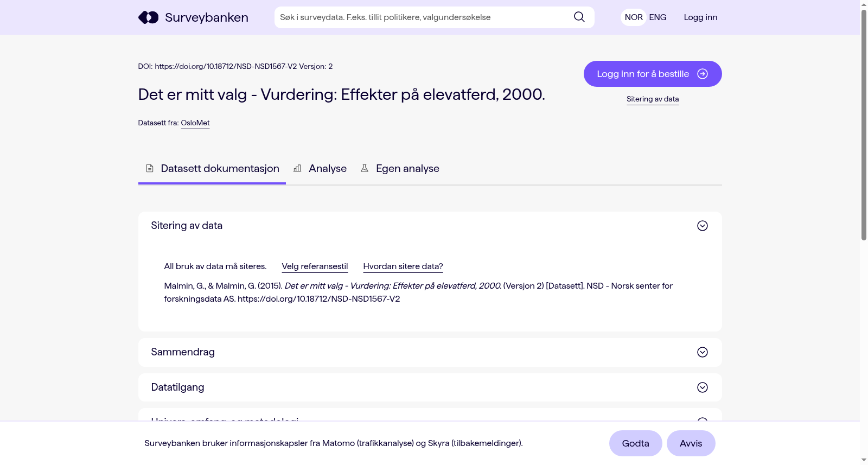This screenshot has width=868, height=465.
Task: Click the Surveybanken logo icon
Action: [x=148, y=17]
